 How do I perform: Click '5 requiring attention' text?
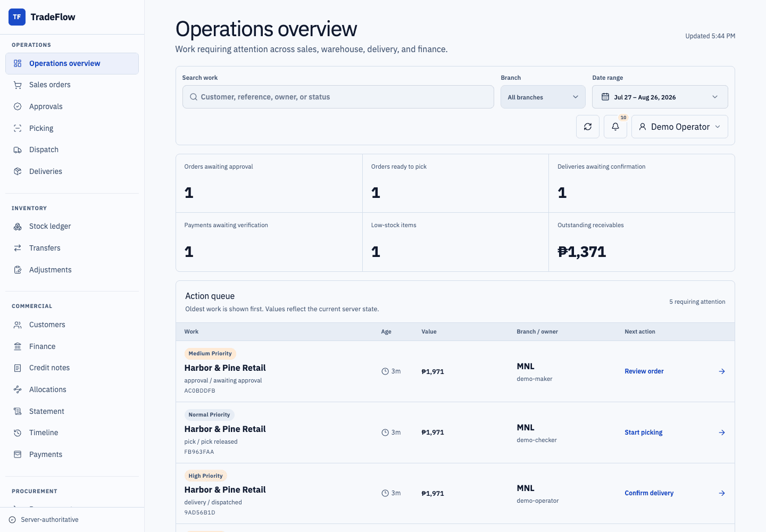[x=697, y=302]
